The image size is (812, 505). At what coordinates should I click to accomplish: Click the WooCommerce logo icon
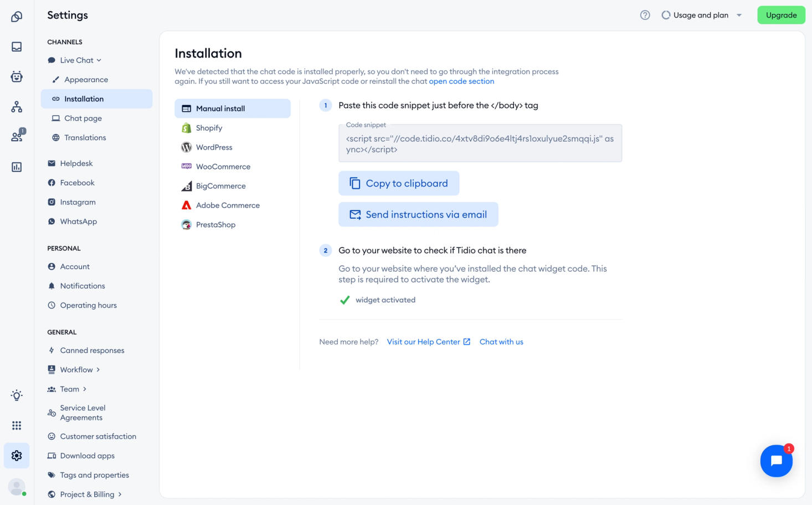(187, 166)
